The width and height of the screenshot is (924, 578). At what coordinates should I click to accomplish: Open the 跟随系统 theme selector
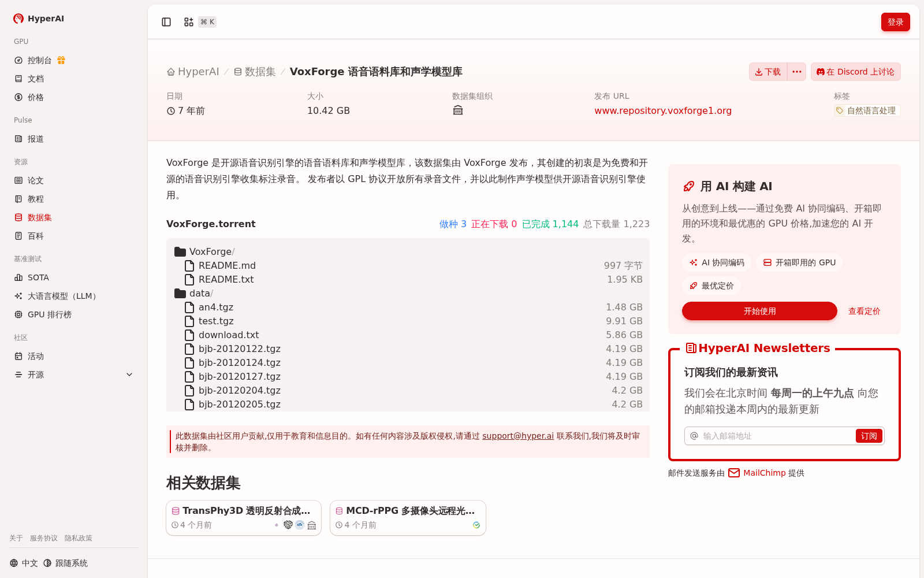point(65,563)
